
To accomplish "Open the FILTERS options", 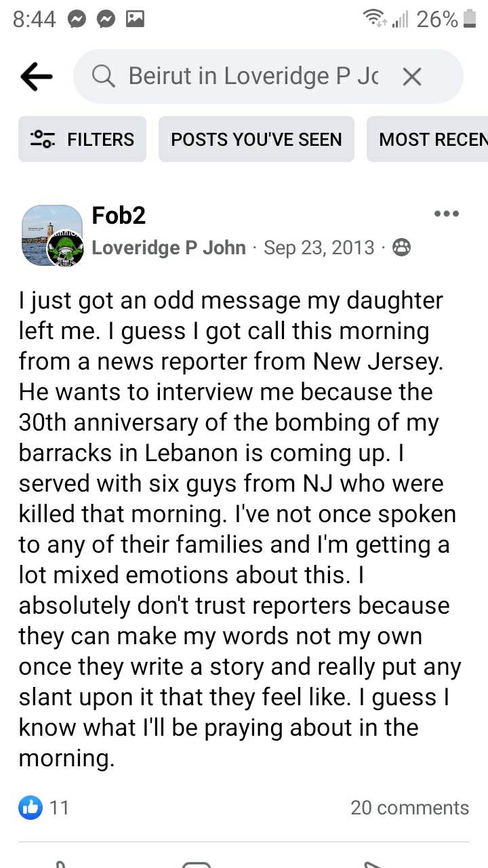I will pos(82,139).
